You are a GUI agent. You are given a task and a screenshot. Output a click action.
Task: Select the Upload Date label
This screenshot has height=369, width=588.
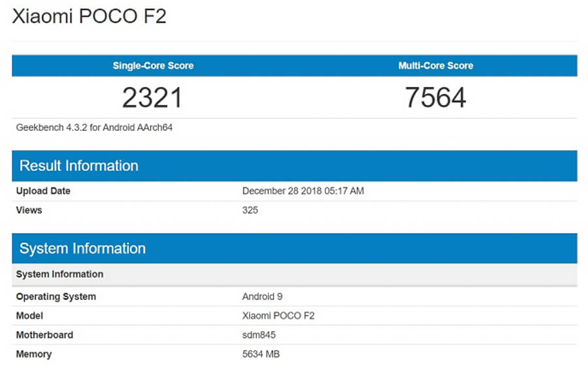(x=43, y=191)
